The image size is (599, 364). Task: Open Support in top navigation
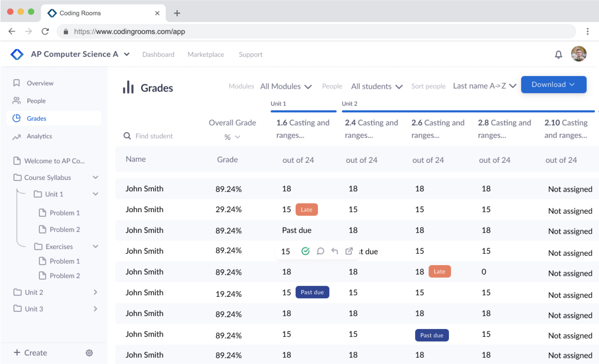click(251, 54)
